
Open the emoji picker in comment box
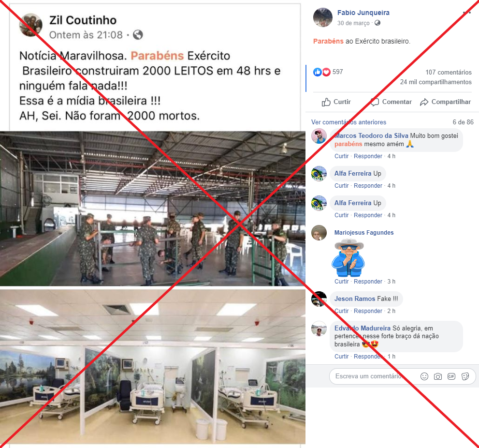click(x=424, y=376)
